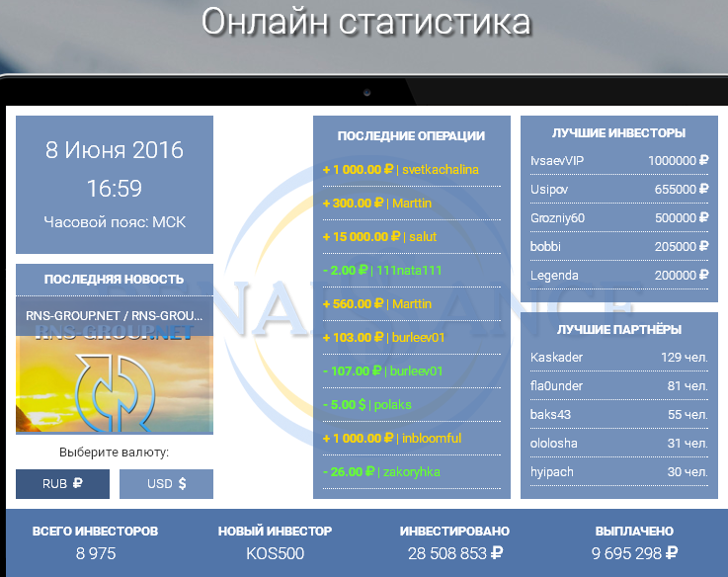Select operation +103.00 by burleev01
728x577 pixels.
coord(412,337)
